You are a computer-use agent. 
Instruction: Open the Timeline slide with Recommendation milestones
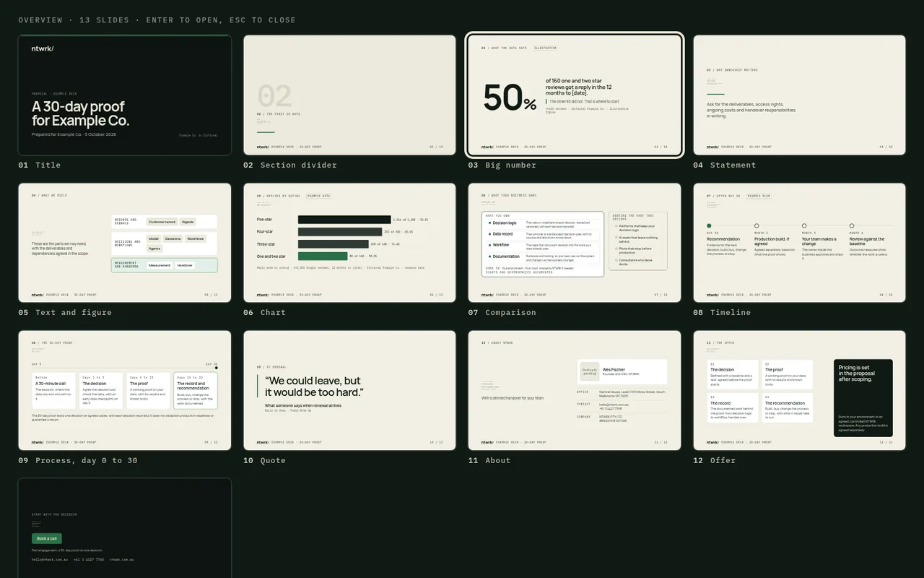coord(799,243)
